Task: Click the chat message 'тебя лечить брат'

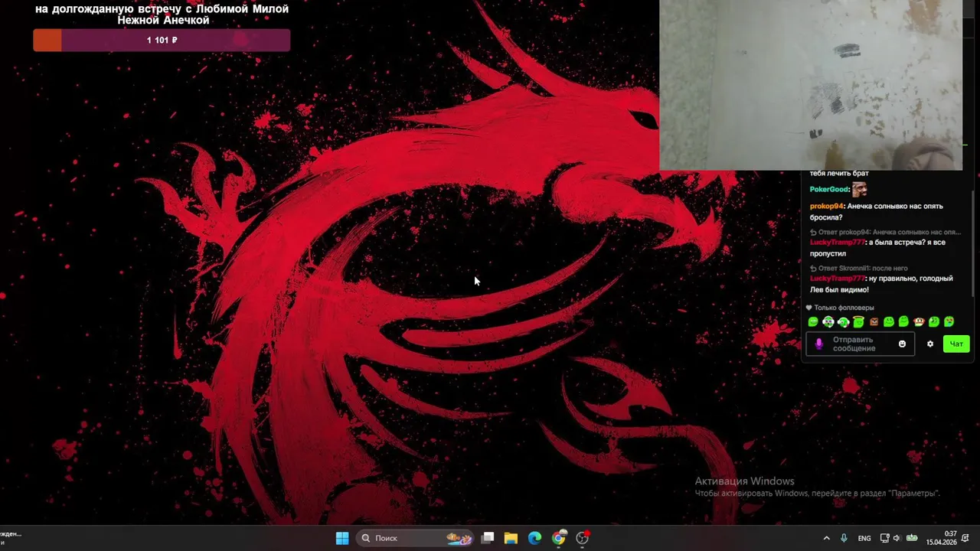Action: [x=839, y=174]
